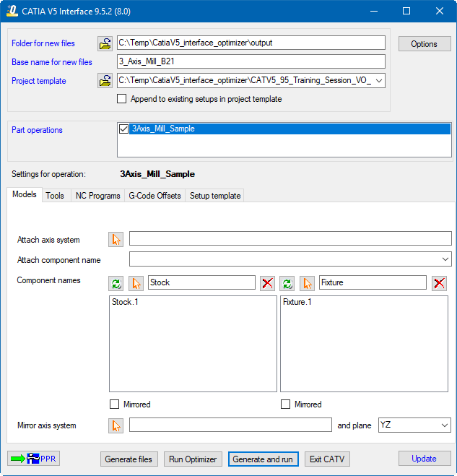
Task: Uncheck the 3Axis_Mill_Sample part operation
Action: (123, 129)
